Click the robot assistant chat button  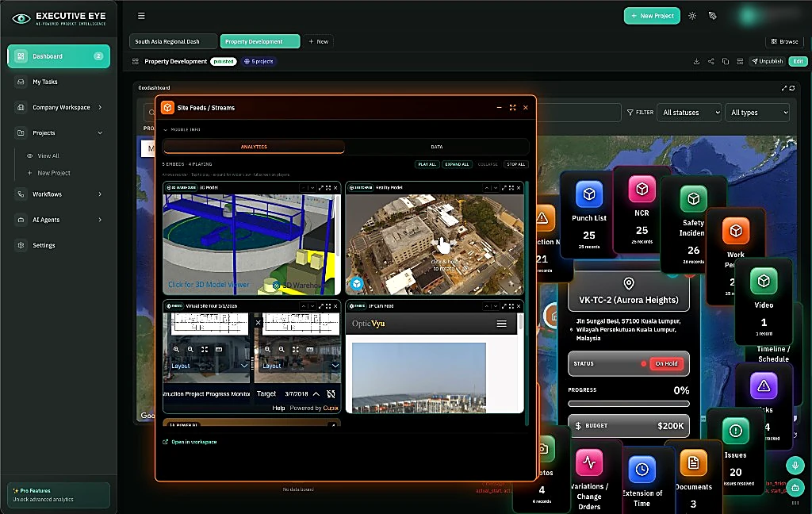(795, 487)
